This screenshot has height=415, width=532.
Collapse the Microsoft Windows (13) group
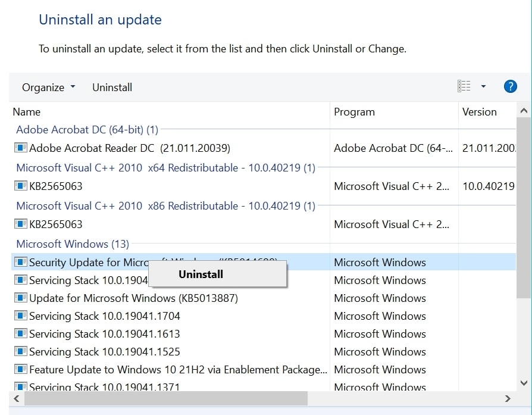coord(73,244)
